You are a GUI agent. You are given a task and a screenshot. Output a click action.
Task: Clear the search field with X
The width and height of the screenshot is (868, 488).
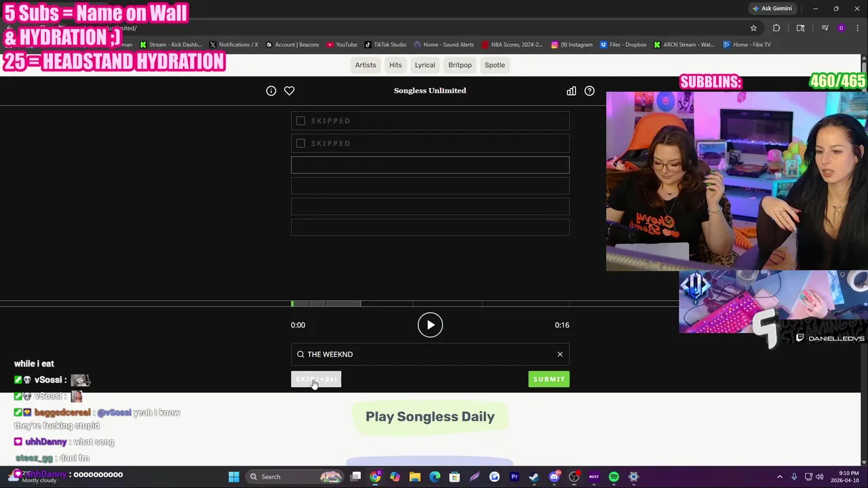click(560, 354)
